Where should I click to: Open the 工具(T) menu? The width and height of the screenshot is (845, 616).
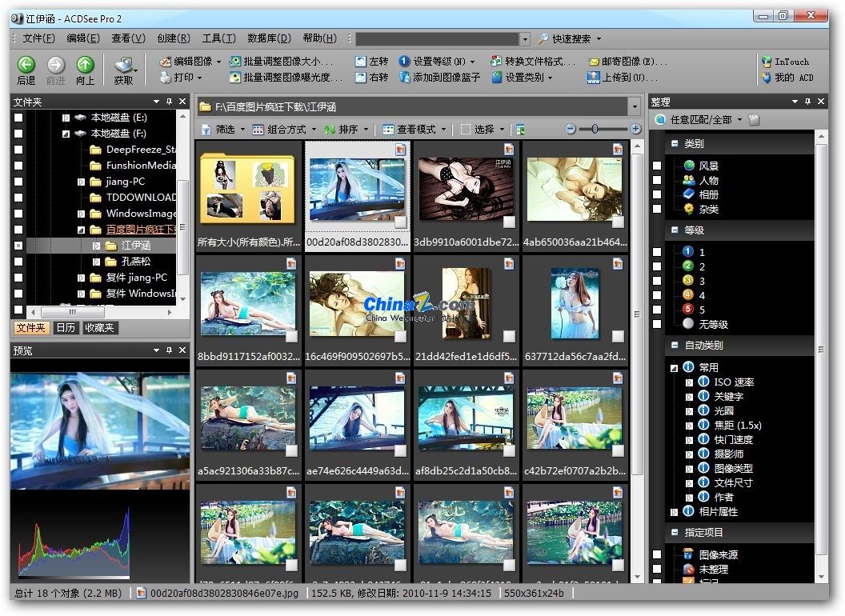218,38
